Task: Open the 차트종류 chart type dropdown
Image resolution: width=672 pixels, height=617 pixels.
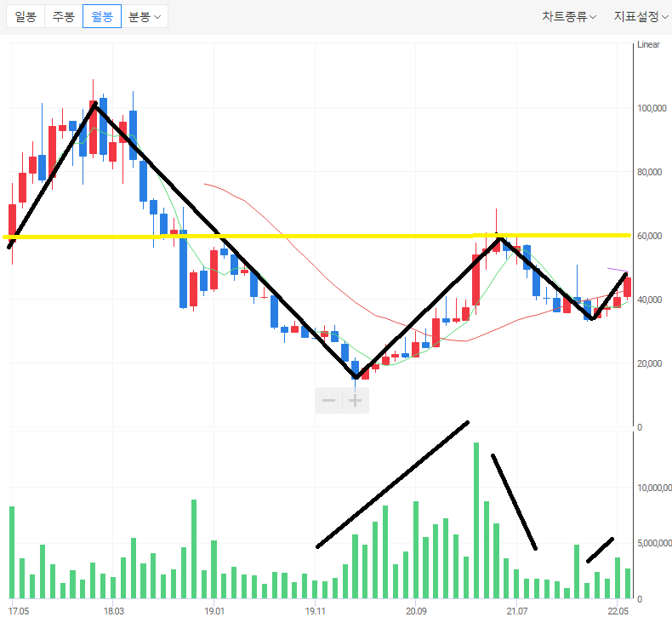Action: coord(569,16)
